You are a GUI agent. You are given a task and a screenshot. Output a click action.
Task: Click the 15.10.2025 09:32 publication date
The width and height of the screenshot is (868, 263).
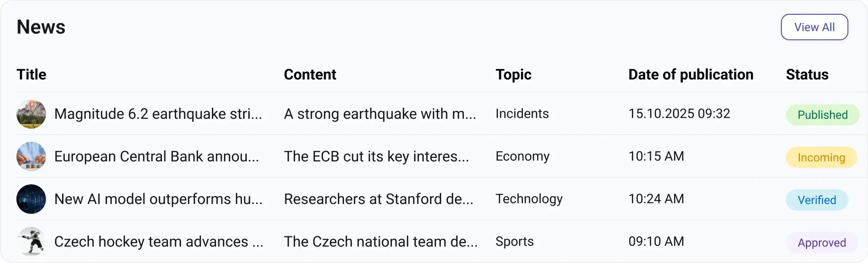pos(679,114)
